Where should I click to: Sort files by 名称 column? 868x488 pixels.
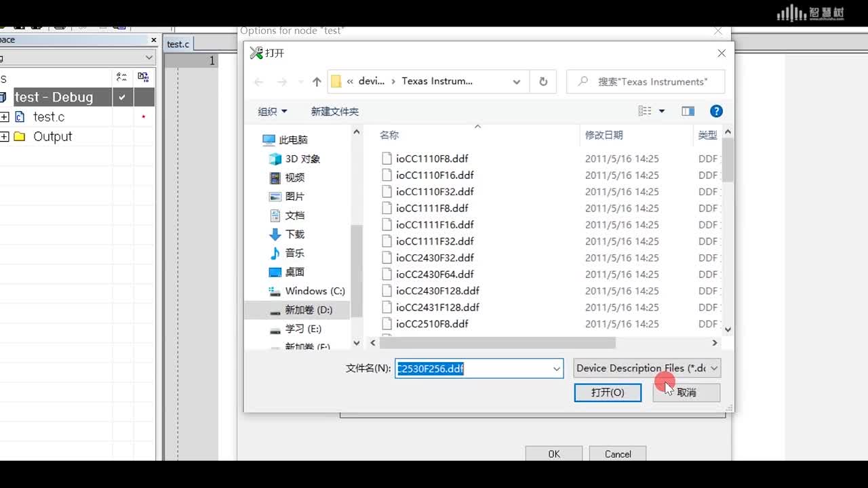click(389, 135)
